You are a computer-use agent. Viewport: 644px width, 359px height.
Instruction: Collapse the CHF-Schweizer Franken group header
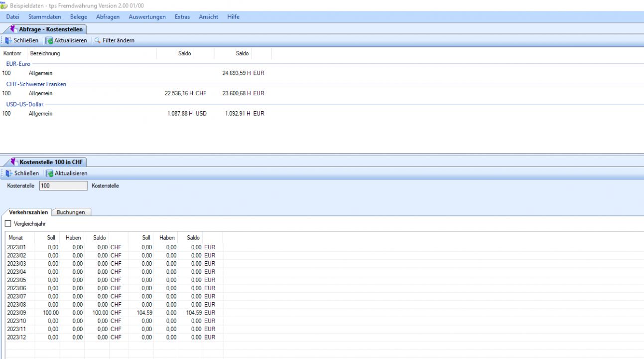pyautogui.click(x=36, y=84)
